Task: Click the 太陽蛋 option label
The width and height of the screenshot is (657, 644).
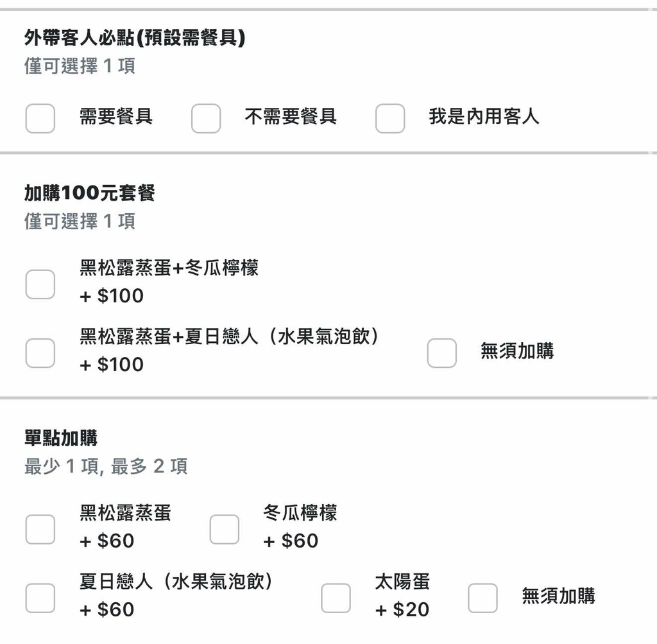Action: click(402, 582)
